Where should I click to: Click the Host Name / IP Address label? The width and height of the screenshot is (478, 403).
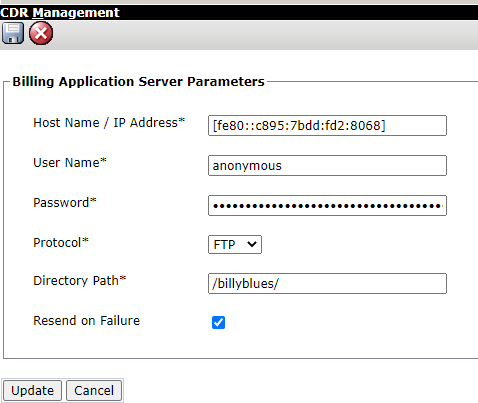pos(109,123)
